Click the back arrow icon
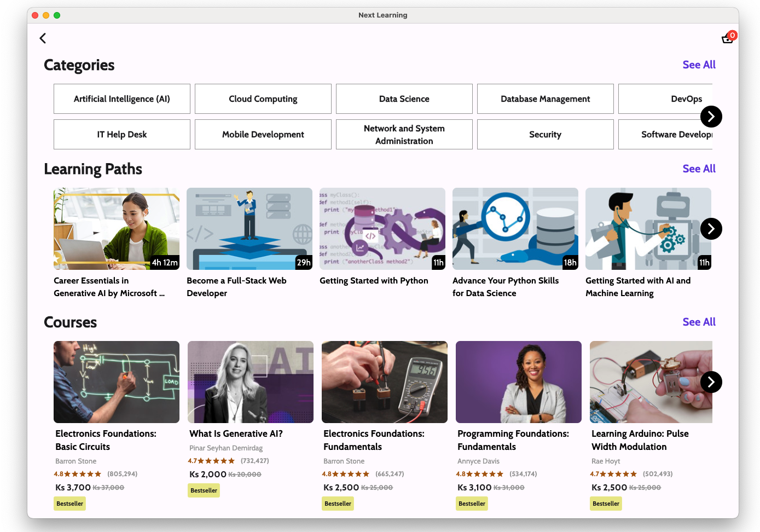Viewport: 760px width, 532px height. (x=43, y=38)
